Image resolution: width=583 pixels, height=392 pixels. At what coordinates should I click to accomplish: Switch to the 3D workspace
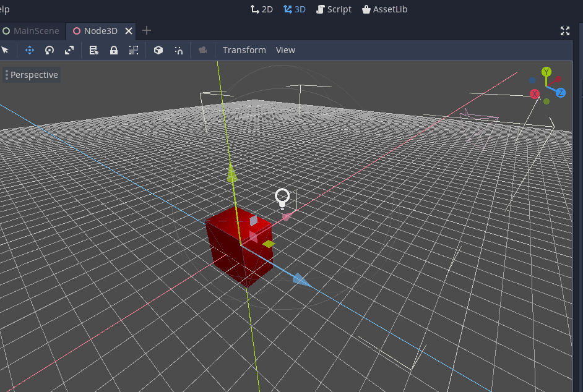click(294, 9)
